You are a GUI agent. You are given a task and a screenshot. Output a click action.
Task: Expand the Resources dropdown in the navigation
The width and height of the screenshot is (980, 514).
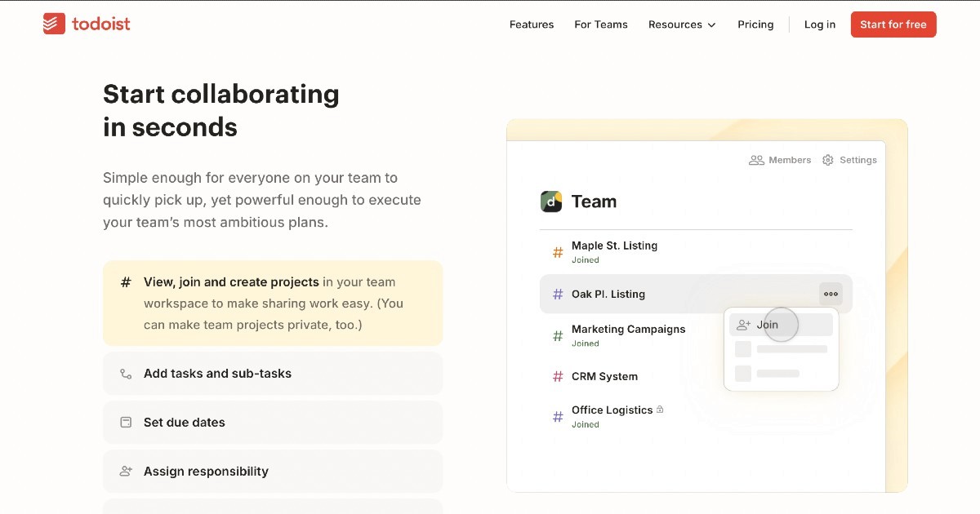pyautogui.click(x=682, y=24)
